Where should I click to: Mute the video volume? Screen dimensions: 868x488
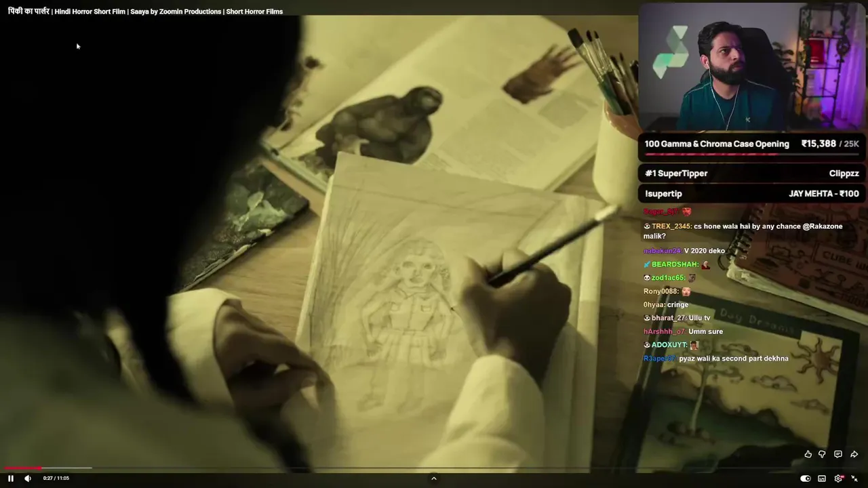pyautogui.click(x=28, y=479)
